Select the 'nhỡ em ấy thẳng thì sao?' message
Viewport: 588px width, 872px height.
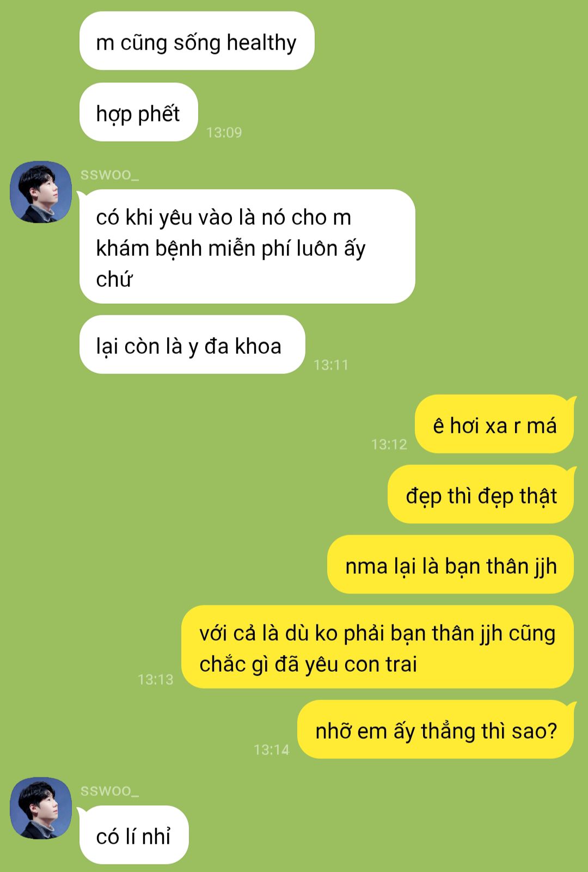[x=436, y=729]
